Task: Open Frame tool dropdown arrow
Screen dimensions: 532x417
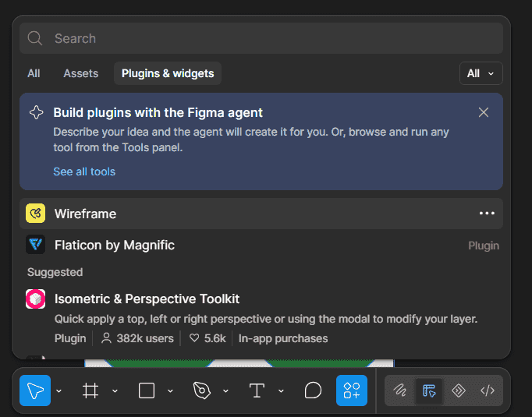Action: 115,391
